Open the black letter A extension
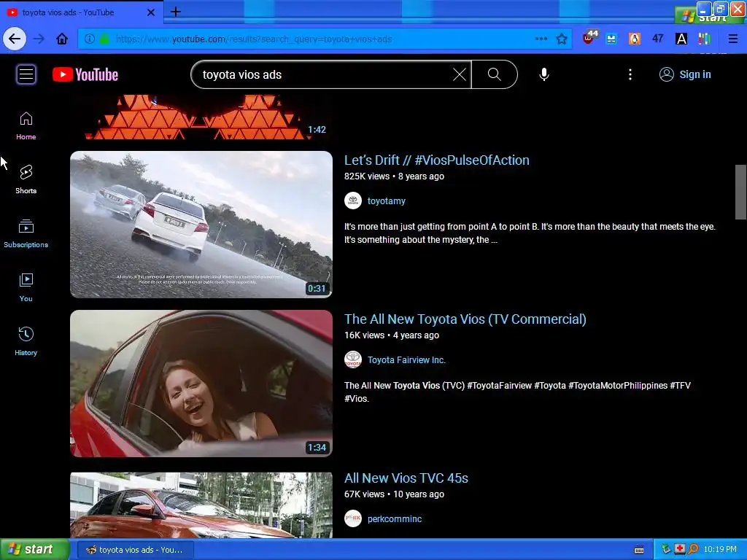The height and width of the screenshot is (560, 747). coord(681,39)
